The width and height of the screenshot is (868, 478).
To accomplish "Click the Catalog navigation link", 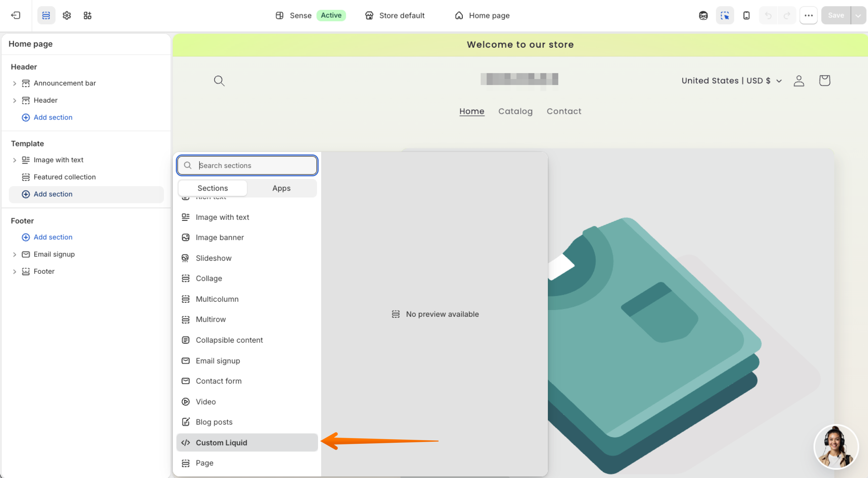I will coord(515,111).
